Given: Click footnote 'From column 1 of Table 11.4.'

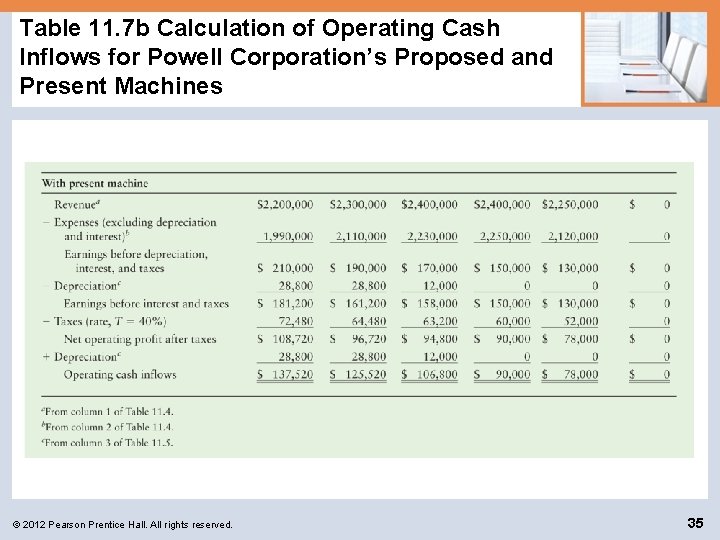Looking at the screenshot, I should (108, 411).
